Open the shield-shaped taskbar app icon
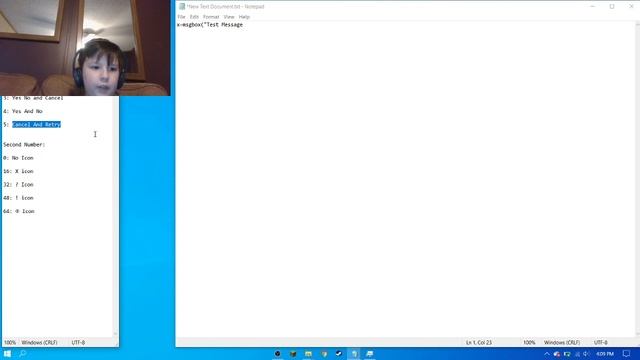Viewport: 640px width, 360px height. click(x=324, y=353)
